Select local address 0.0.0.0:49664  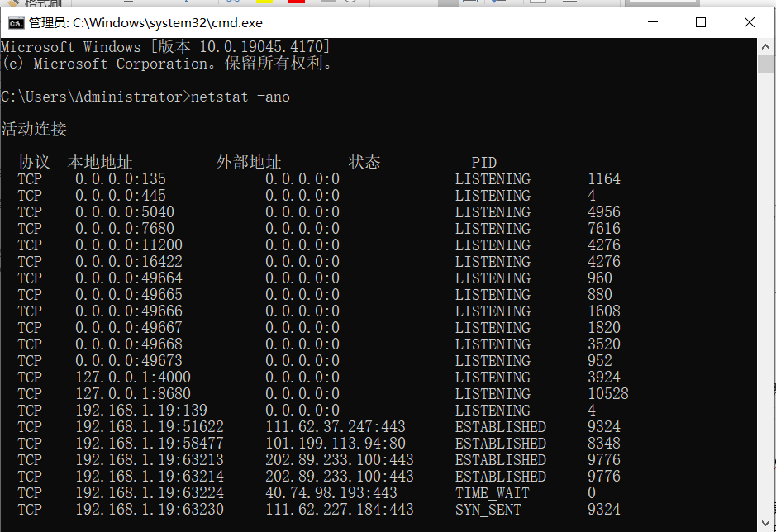pyautogui.click(x=129, y=278)
